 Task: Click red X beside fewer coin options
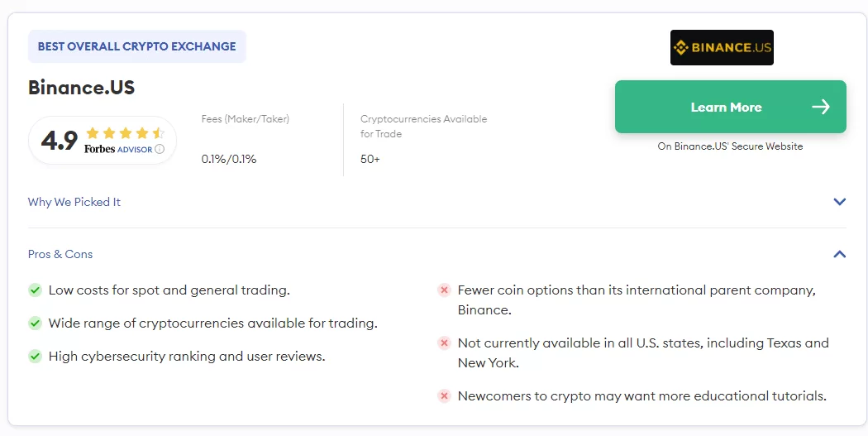pos(444,290)
